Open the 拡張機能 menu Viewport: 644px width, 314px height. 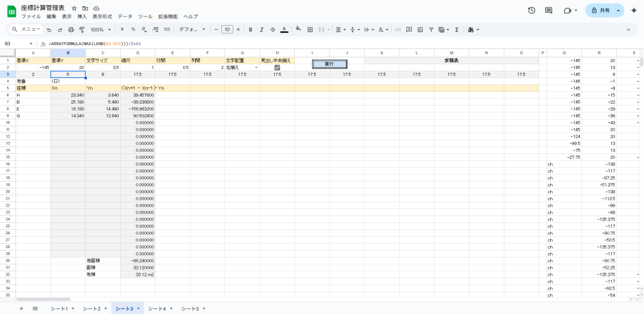[x=168, y=17]
